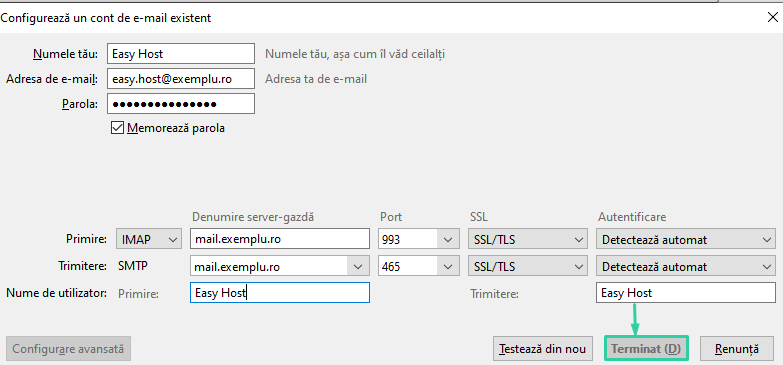783x365 pixels.
Task: Open the Trimitere SSL/TLS dropdown
Action: tap(527, 267)
